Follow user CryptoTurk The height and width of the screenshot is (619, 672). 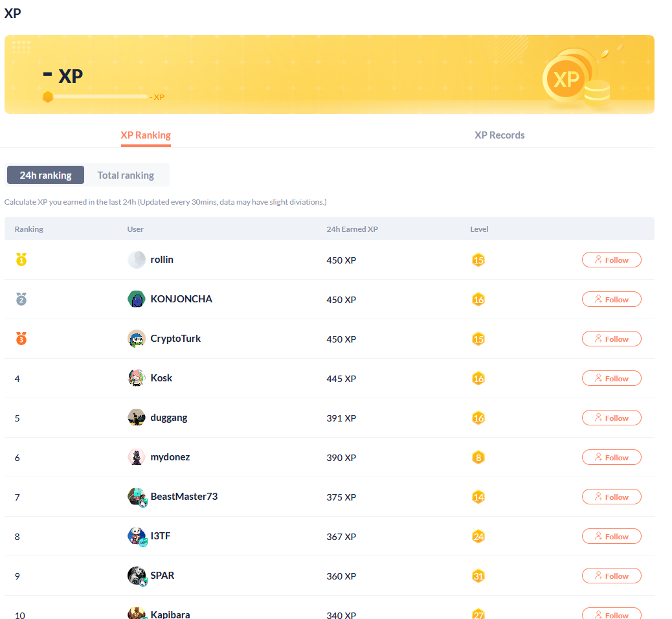point(612,339)
